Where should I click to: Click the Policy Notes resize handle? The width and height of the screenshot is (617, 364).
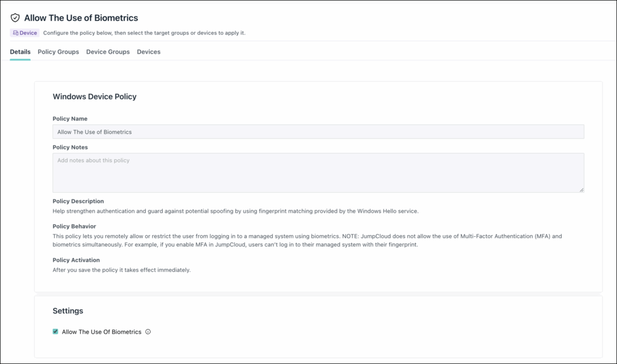coord(581,190)
